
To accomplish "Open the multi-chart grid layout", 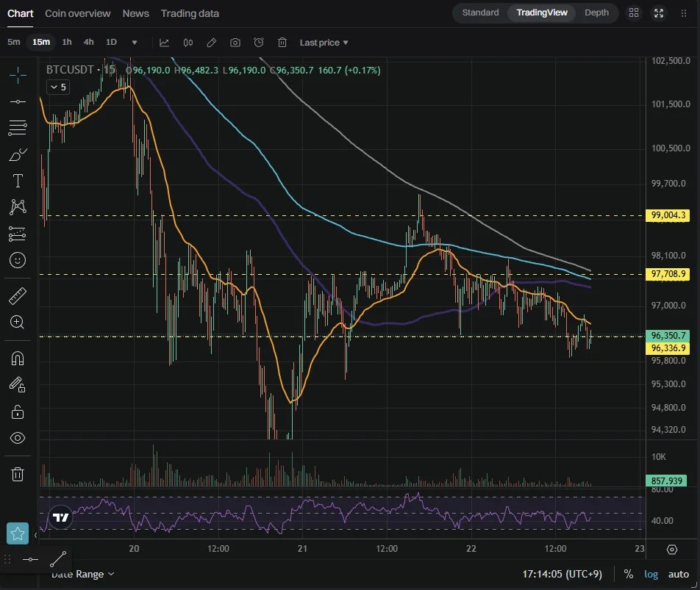I will click(x=634, y=13).
